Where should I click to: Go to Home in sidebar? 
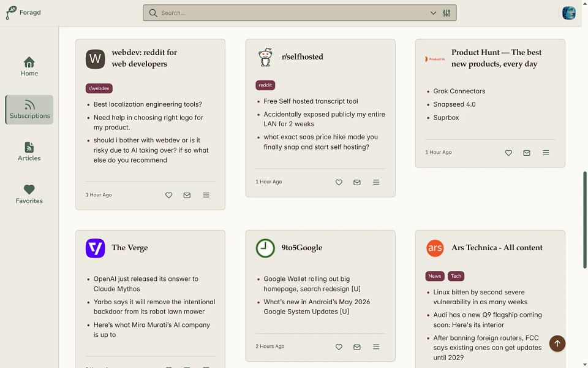pyautogui.click(x=29, y=66)
